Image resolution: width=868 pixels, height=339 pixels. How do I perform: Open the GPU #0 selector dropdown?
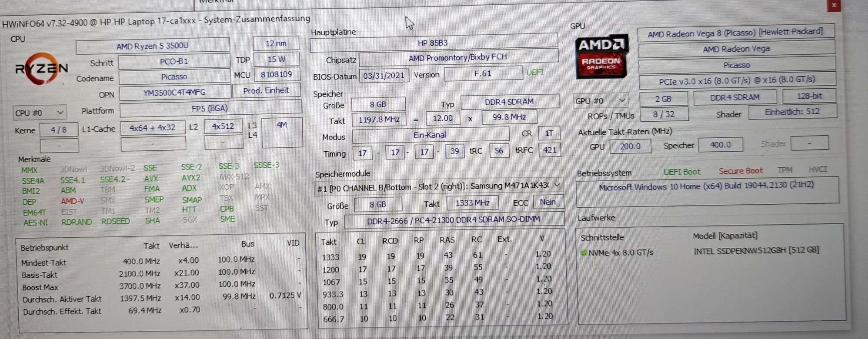601,101
